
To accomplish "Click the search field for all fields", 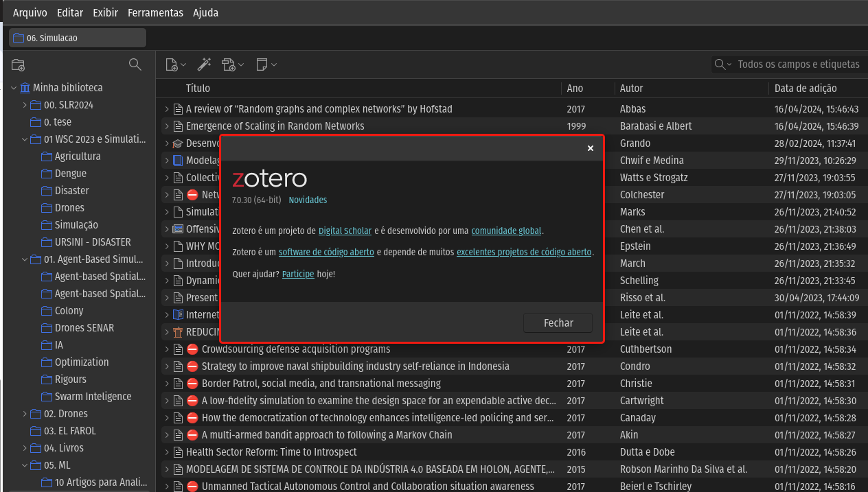I will (x=798, y=65).
